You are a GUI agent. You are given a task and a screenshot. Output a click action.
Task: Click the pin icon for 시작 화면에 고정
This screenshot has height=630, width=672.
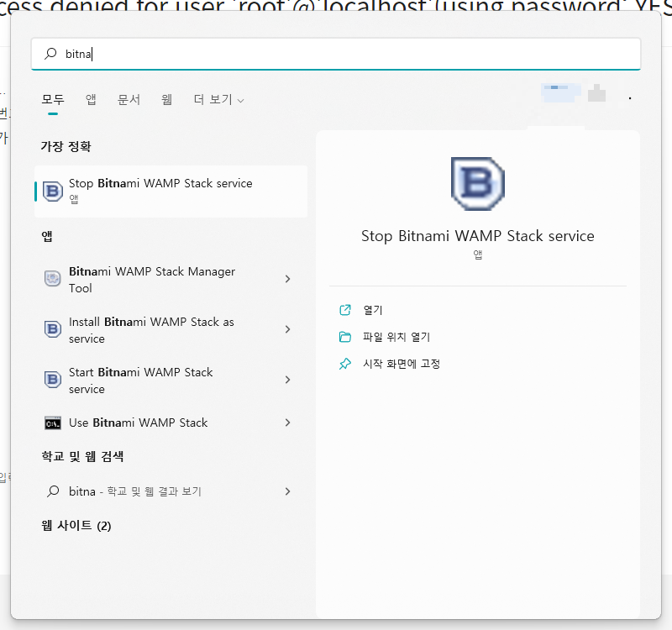tap(345, 364)
